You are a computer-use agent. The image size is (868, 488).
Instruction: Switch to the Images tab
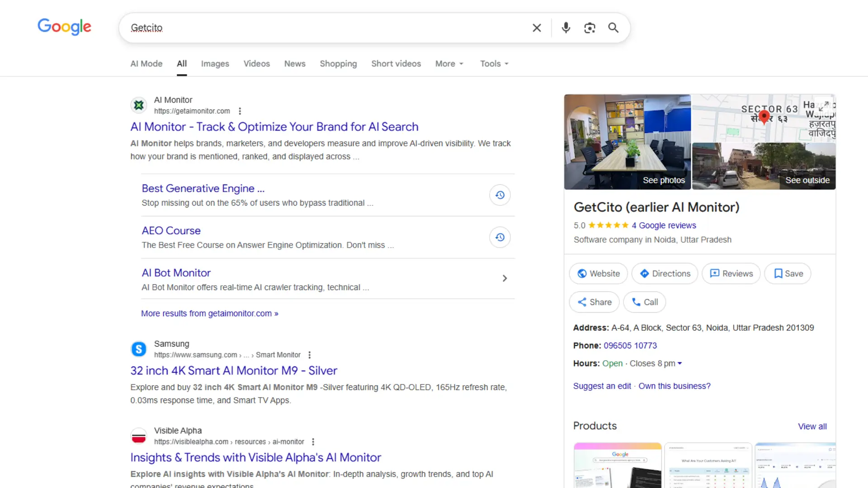[x=215, y=64]
